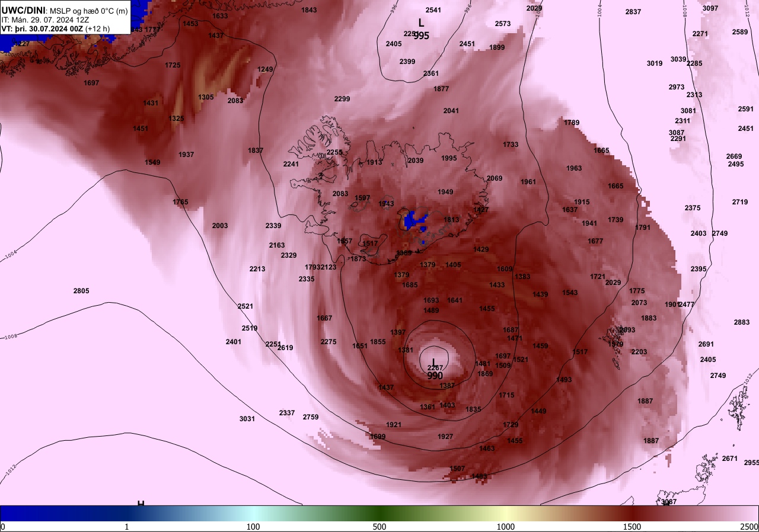The width and height of the screenshot is (759, 532).
Task: Click the color scale label 0
Action: [x=3, y=527]
